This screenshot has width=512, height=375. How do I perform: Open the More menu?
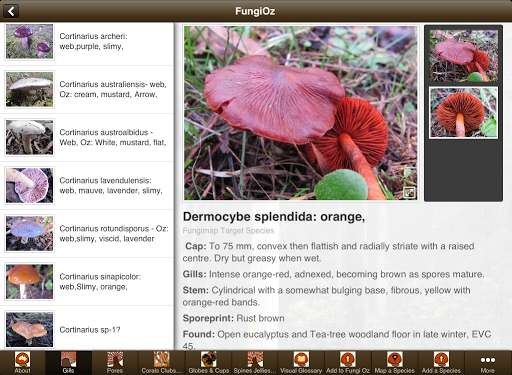(488, 363)
